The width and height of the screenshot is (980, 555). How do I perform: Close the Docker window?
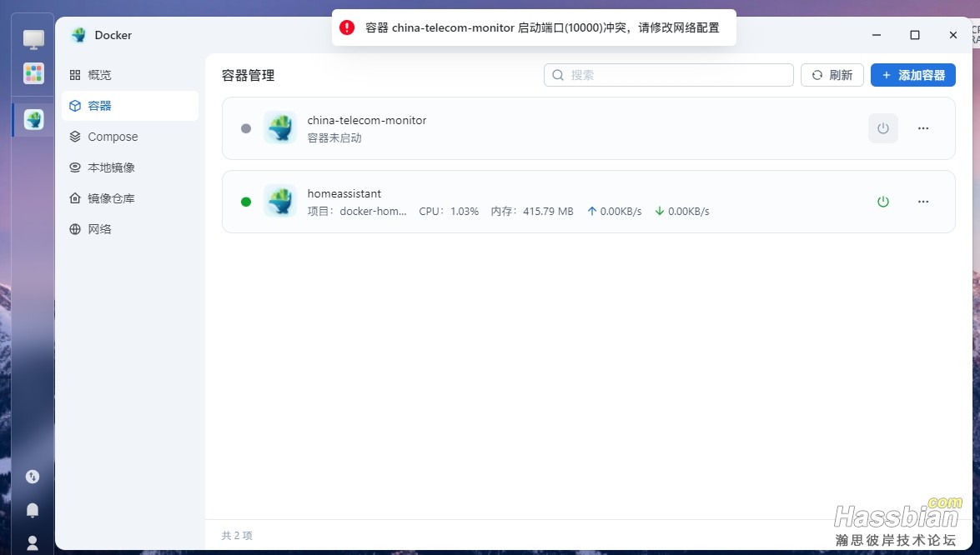[x=953, y=35]
